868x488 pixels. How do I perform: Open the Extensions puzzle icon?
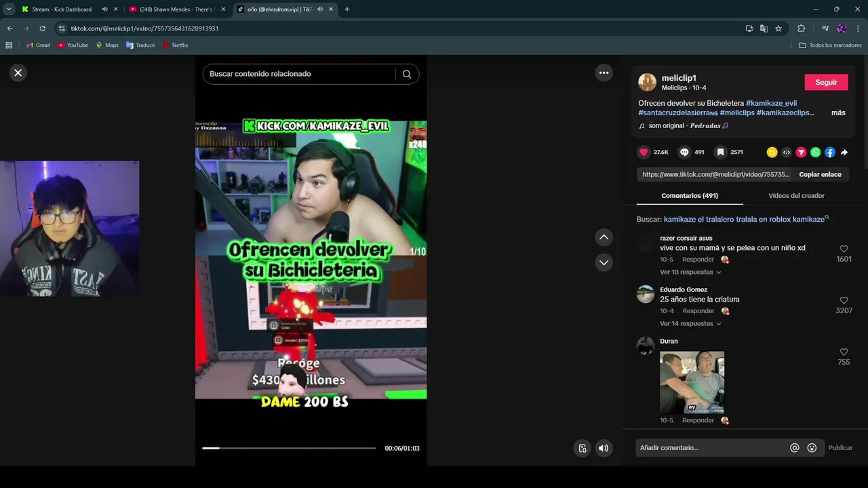(x=801, y=28)
